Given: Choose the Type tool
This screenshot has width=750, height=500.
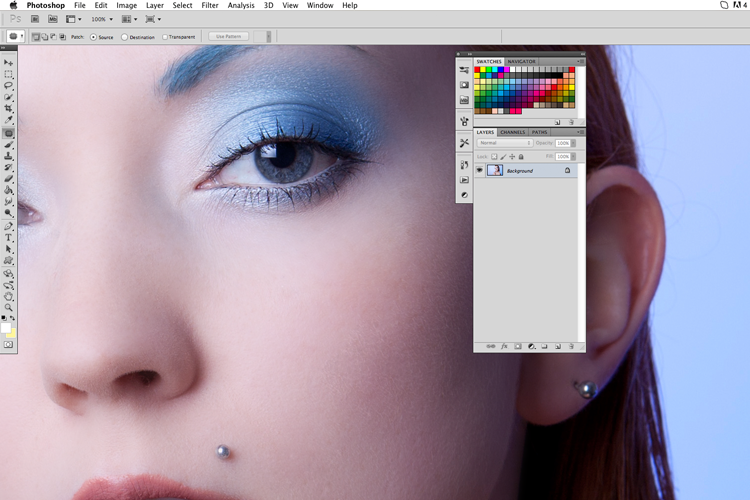Looking at the screenshot, I should [x=9, y=237].
